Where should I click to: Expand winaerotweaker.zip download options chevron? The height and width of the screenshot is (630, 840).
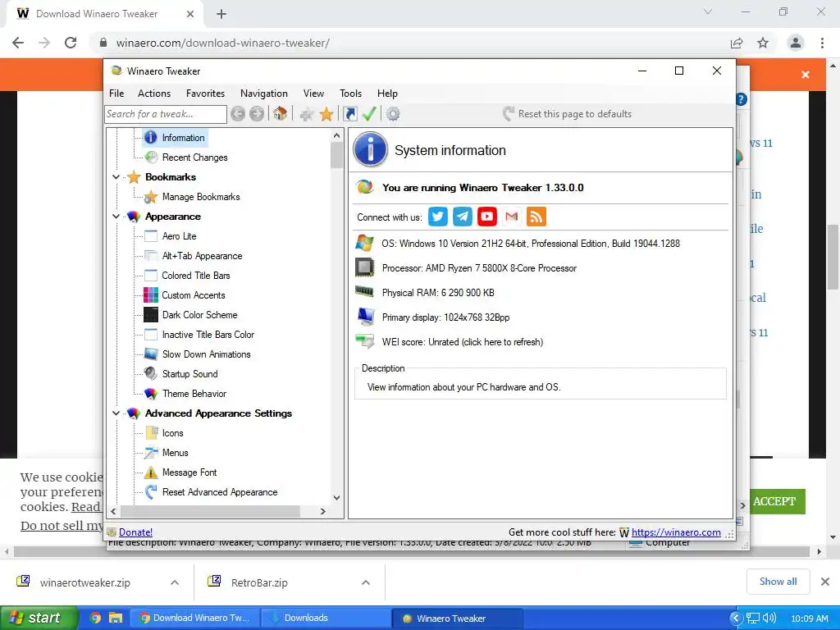[175, 582]
